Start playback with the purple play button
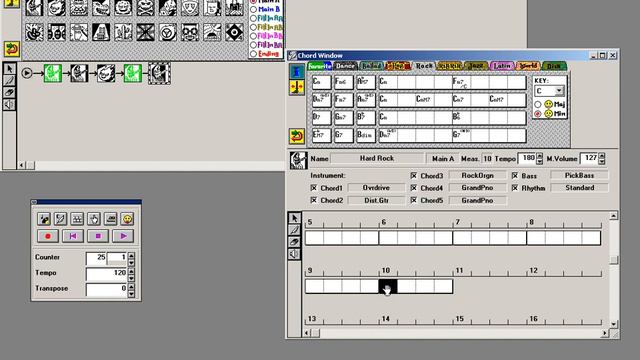This screenshot has width=640, height=360. (123, 236)
